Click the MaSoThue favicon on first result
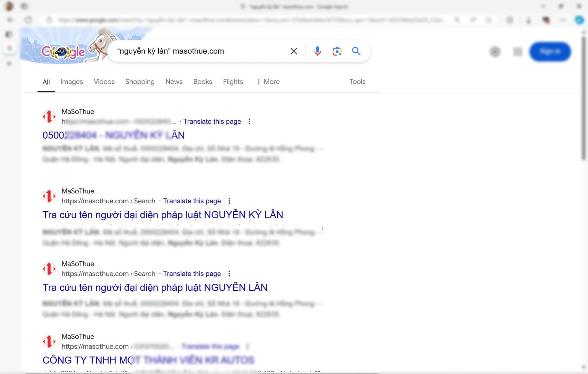 [49, 116]
